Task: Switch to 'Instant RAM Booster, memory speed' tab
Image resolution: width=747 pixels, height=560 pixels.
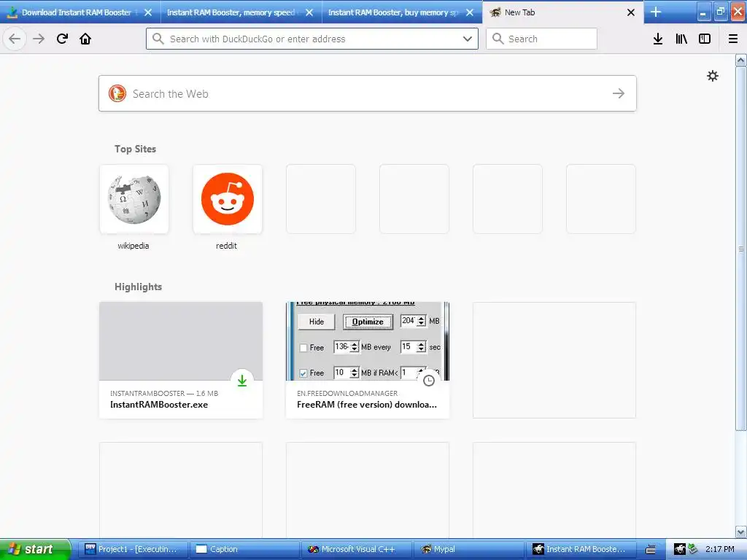Action: pos(241,12)
